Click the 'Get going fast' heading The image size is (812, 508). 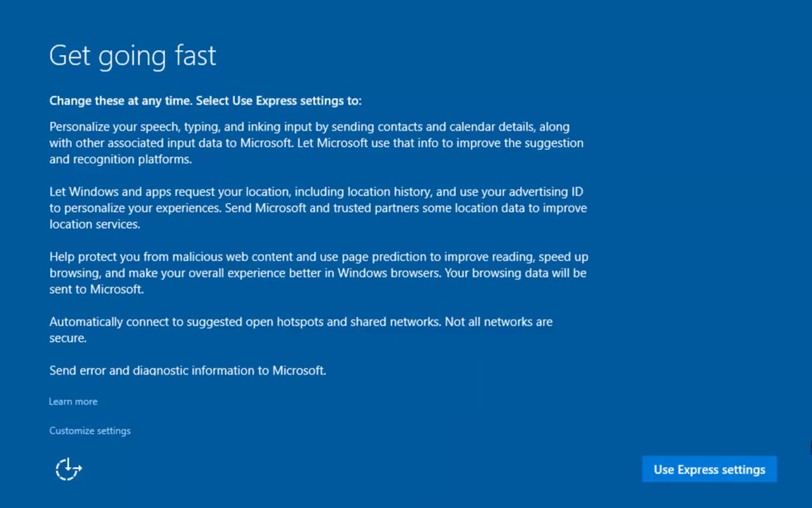pyautogui.click(x=133, y=56)
